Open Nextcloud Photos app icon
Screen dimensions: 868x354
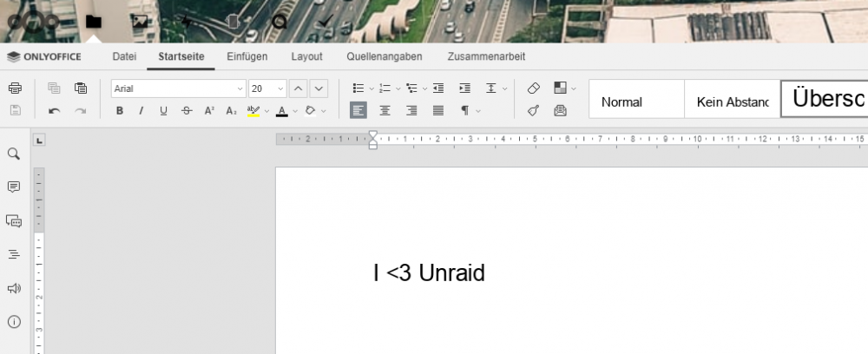tap(140, 22)
